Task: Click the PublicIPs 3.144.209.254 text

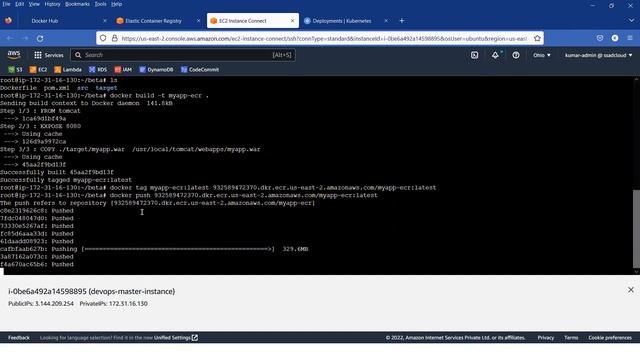Action: [41, 304]
